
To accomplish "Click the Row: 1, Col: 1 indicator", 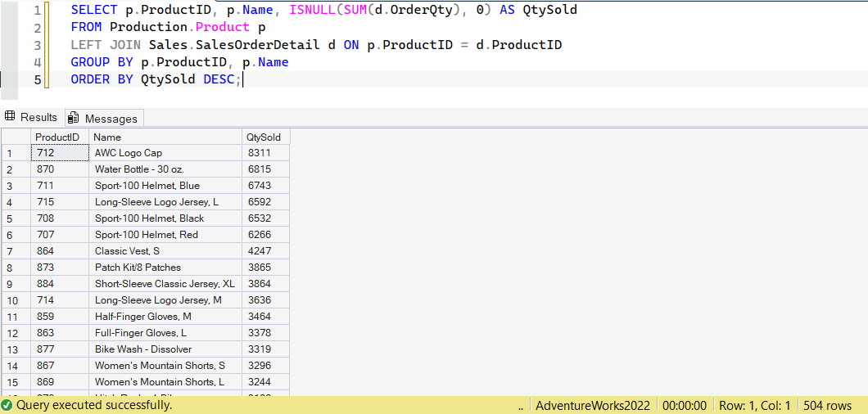I will 754,405.
